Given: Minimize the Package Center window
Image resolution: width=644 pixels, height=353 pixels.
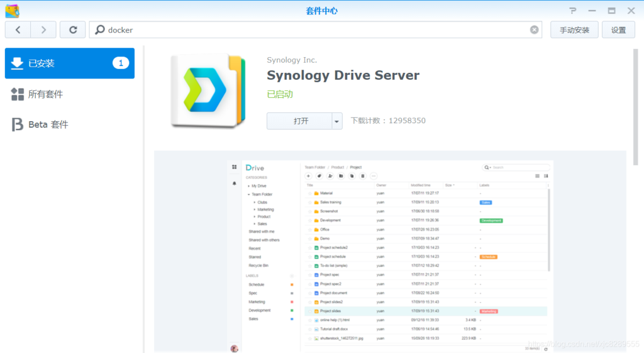Looking at the screenshot, I should pos(592,11).
